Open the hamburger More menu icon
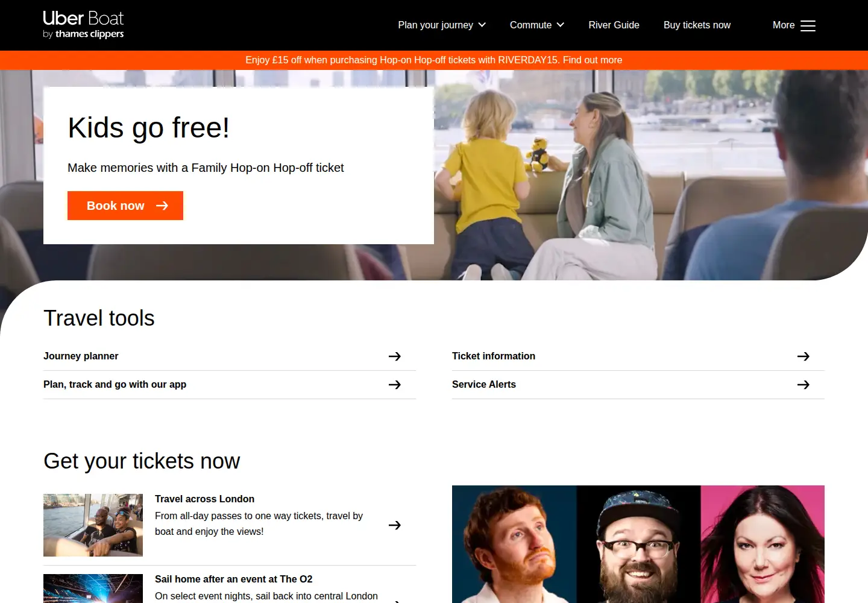The image size is (868, 603). tap(808, 25)
